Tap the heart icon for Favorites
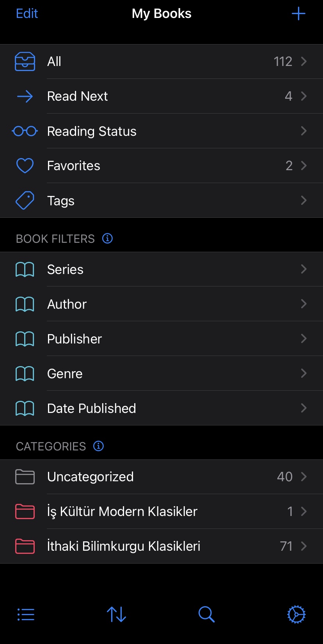The image size is (323, 644). [25, 166]
